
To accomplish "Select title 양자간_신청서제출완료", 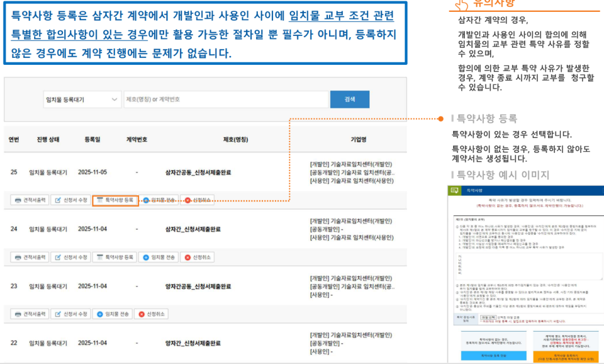I will point(193,343).
